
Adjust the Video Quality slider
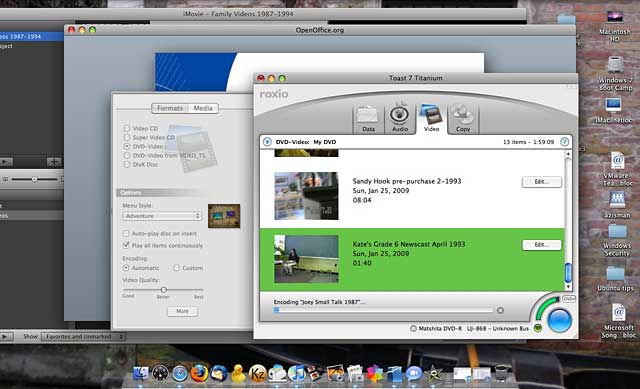point(164,290)
